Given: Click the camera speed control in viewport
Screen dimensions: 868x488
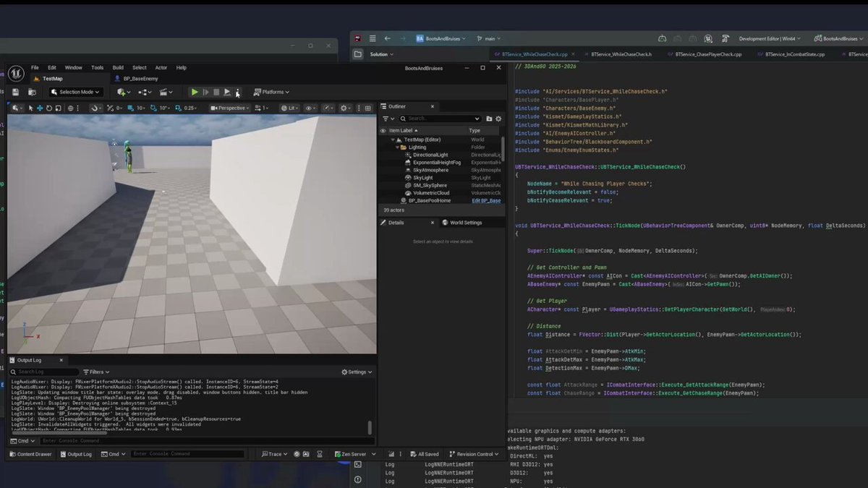Looking at the screenshot, I should click(262, 108).
